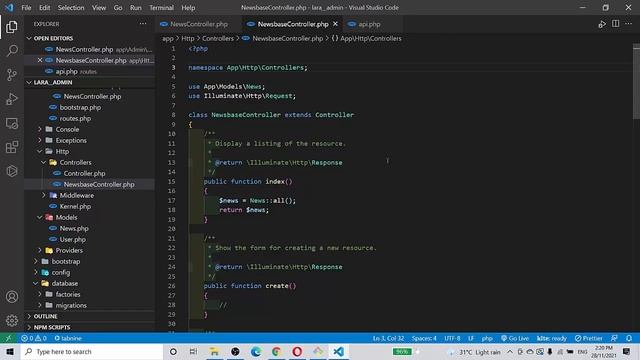Click the Run Code icon in editor toolbar
640x360 pixels.
coord(602,24)
